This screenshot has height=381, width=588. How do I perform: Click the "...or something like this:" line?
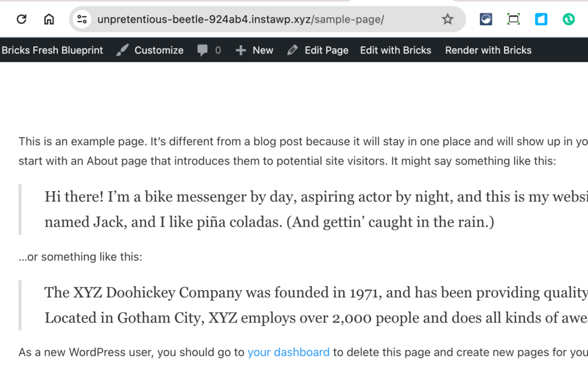80,256
